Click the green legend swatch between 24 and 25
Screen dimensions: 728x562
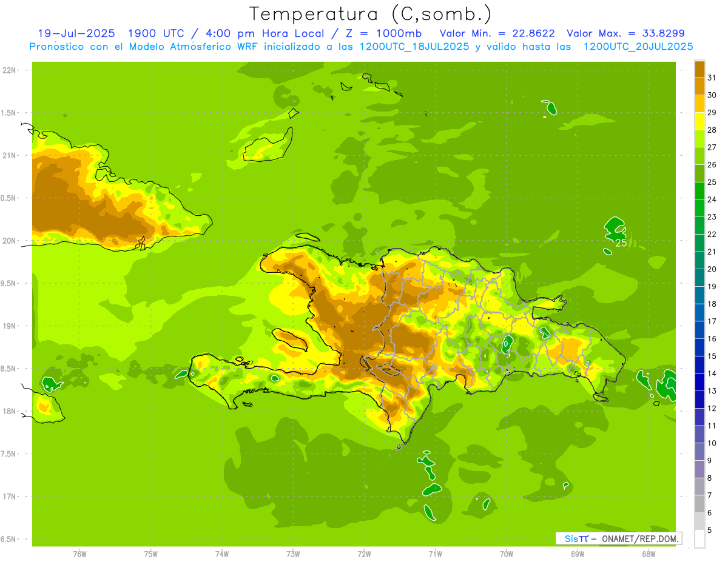(699, 191)
